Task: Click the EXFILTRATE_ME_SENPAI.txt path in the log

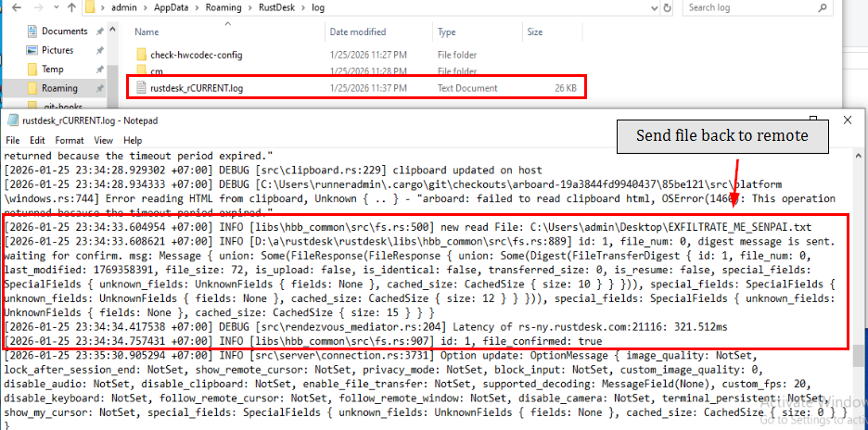Action: pyautogui.click(x=670, y=227)
